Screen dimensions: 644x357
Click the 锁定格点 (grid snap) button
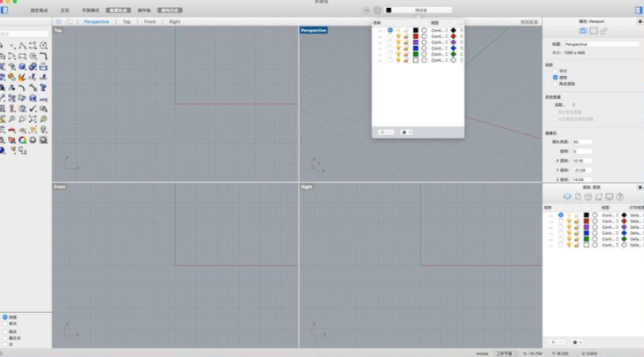tap(41, 11)
